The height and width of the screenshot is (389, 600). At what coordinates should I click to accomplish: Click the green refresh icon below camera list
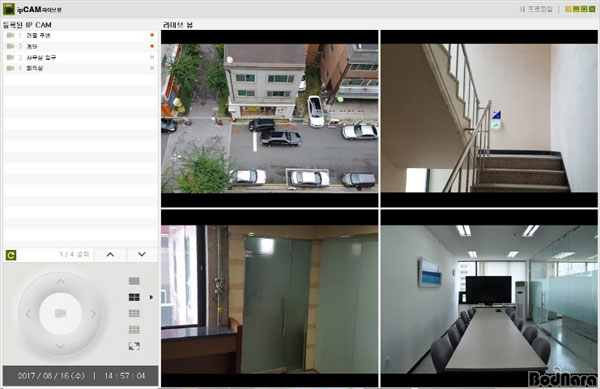click(11, 255)
